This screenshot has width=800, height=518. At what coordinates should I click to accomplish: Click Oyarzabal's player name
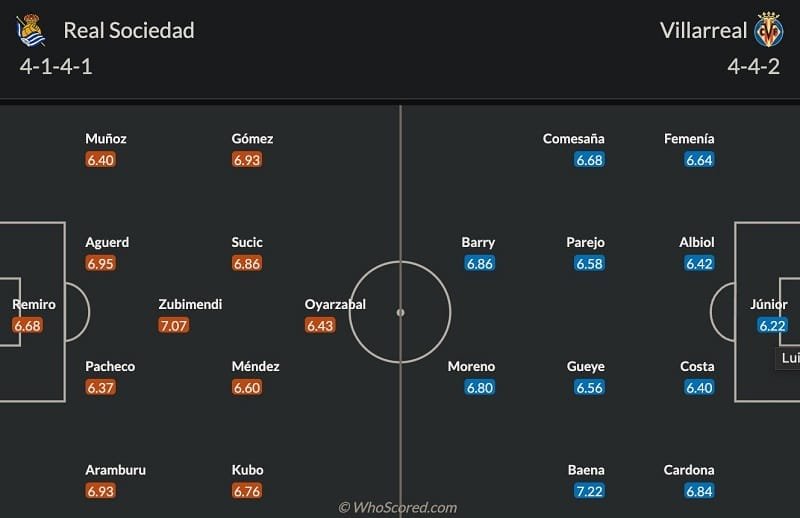point(336,304)
